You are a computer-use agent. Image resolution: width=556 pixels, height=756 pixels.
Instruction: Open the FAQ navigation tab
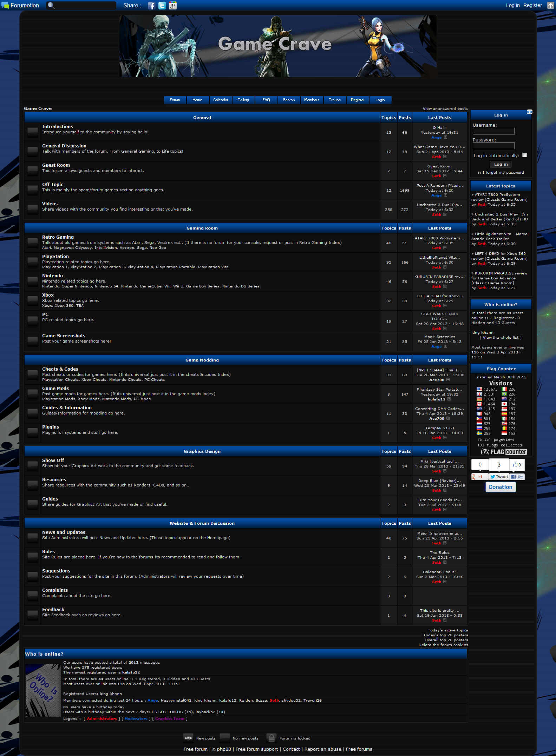[266, 100]
